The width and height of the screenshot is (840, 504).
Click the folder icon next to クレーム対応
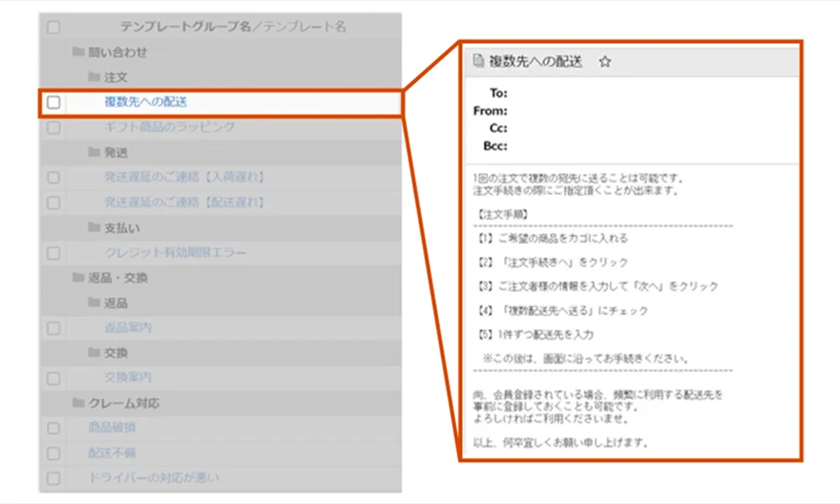click(78, 402)
